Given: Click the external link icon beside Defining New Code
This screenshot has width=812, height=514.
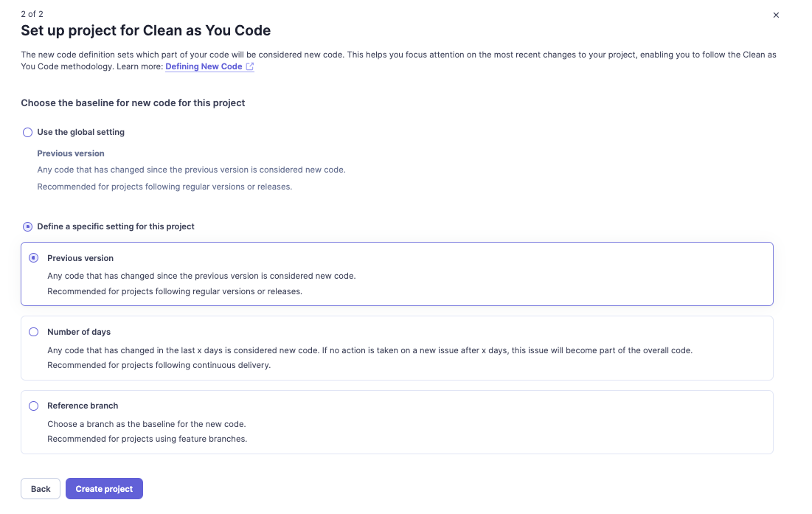Looking at the screenshot, I should [x=250, y=66].
